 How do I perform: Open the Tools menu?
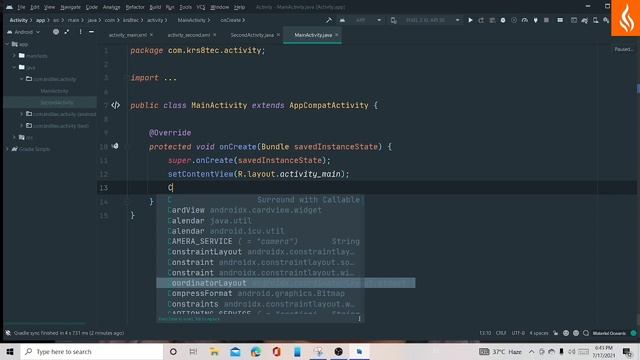[185, 7]
